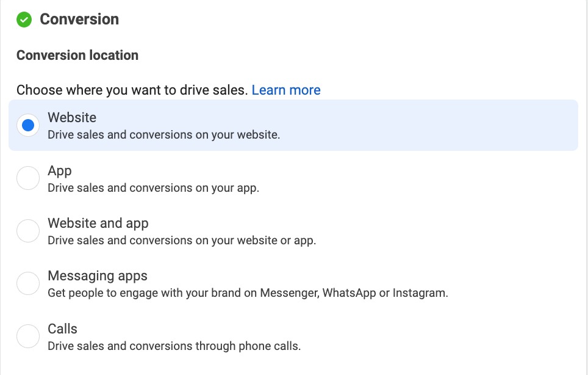The height and width of the screenshot is (375, 588).
Task: Select the Website radio button
Action: pos(27,125)
